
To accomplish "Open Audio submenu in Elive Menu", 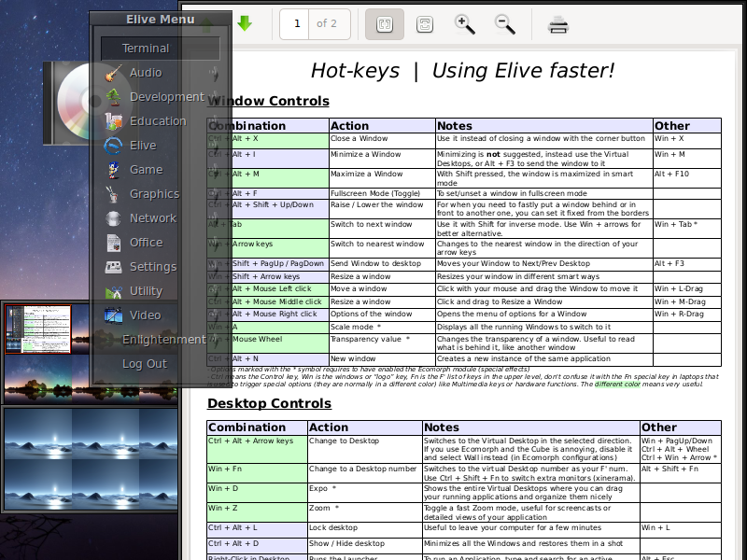I will (x=161, y=73).
